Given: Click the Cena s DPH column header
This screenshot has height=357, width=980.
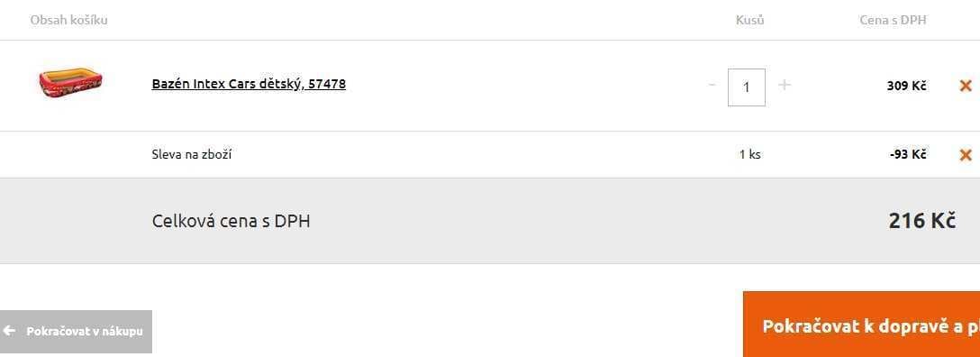Looking at the screenshot, I should coord(894,20).
